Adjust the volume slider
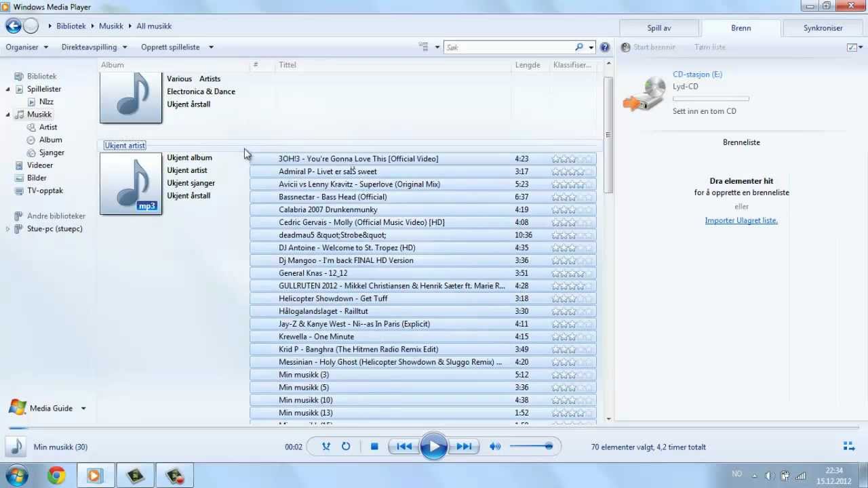This screenshot has height=488, width=868. pyautogui.click(x=531, y=446)
